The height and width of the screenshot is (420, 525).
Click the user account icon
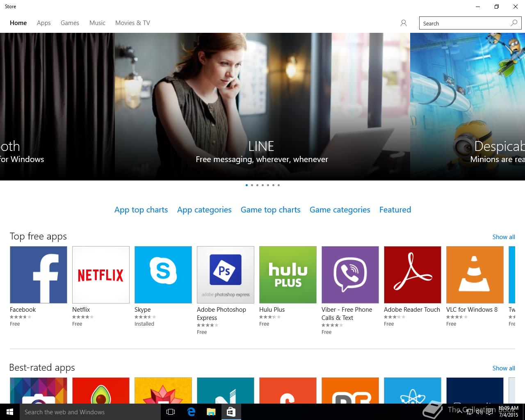(x=404, y=23)
